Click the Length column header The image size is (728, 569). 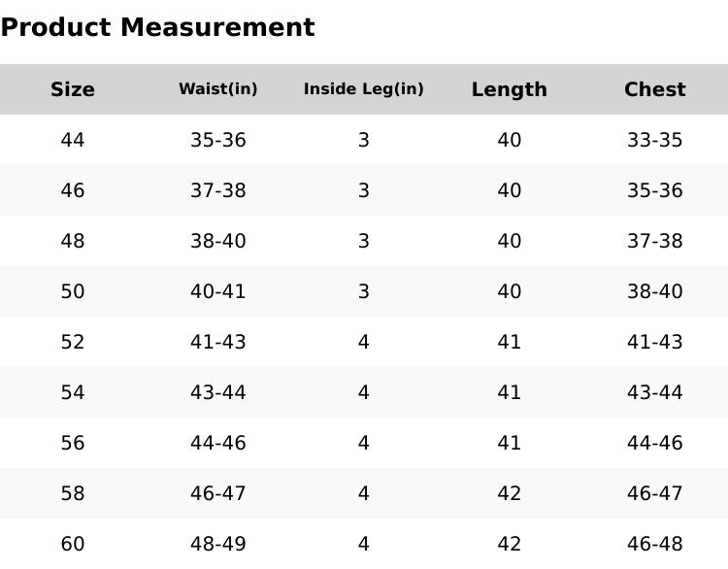(x=510, y=89)
